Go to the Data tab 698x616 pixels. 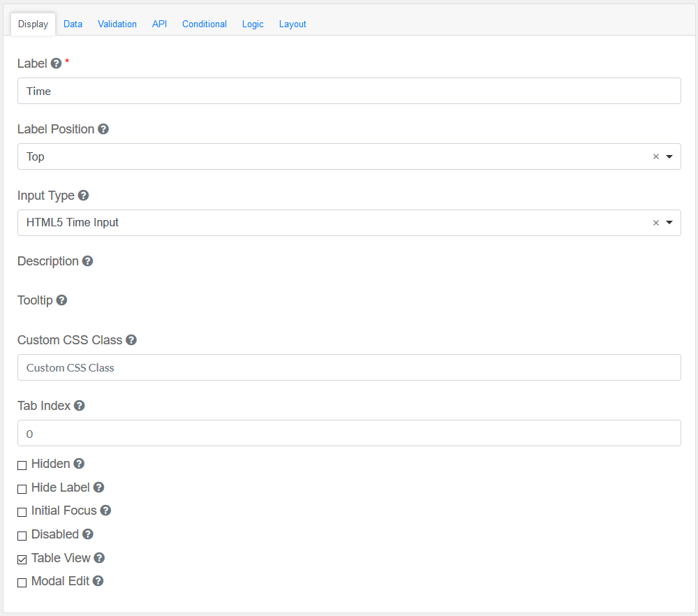coord(73,24)
